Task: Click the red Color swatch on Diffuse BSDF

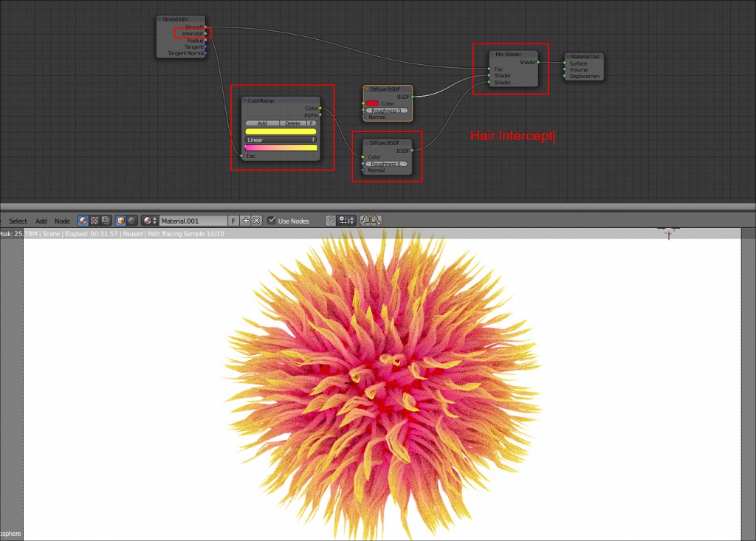Action: coord(372,103)
